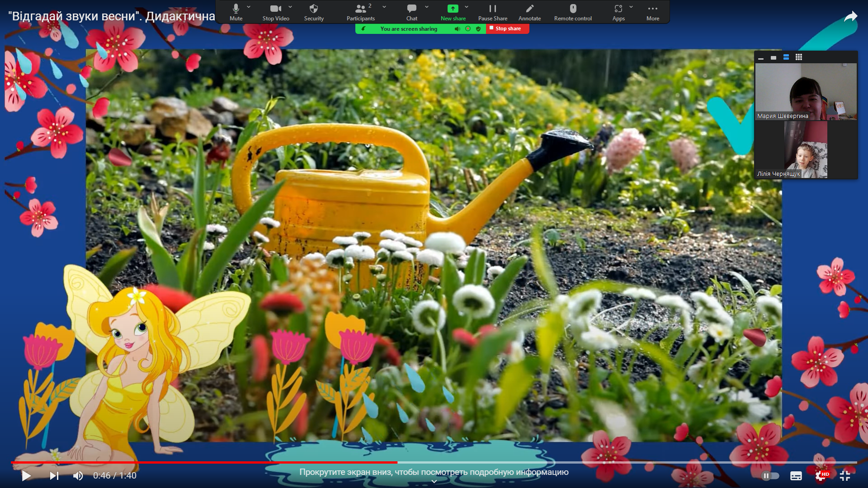Click 'You are screen sharing' label

[409, 29]
